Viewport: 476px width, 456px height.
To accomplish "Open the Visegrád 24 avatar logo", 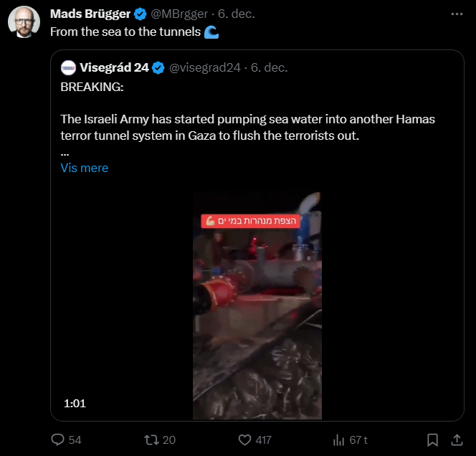I will [69, 68].
